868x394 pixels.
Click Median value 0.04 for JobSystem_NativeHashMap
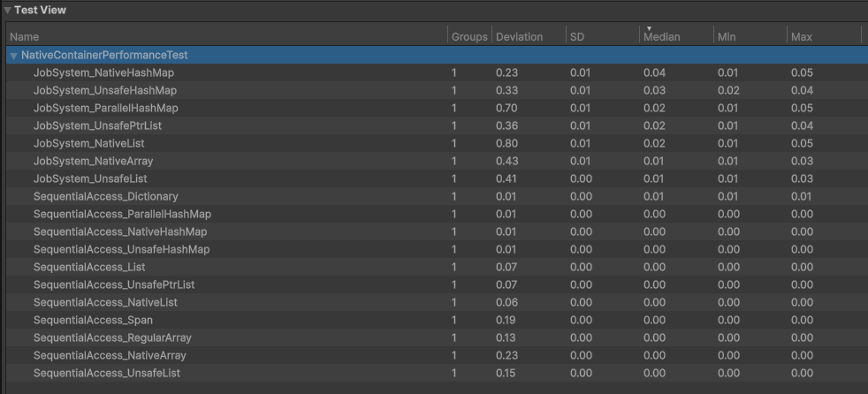pyautogui.click(x=654, y=72)
